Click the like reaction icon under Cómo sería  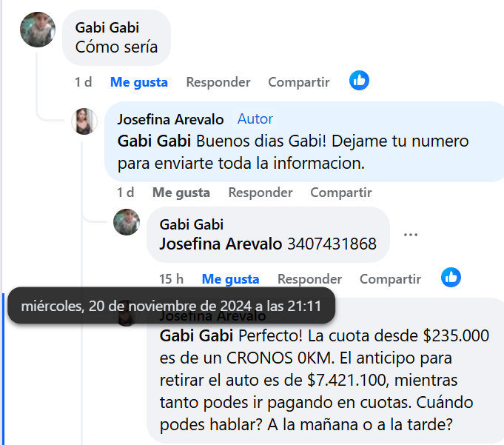pos(359,81)
